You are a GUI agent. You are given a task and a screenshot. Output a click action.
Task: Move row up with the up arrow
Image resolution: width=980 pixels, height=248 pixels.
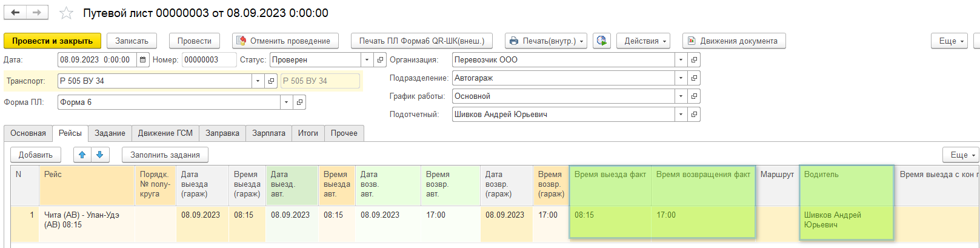[82, 155]
